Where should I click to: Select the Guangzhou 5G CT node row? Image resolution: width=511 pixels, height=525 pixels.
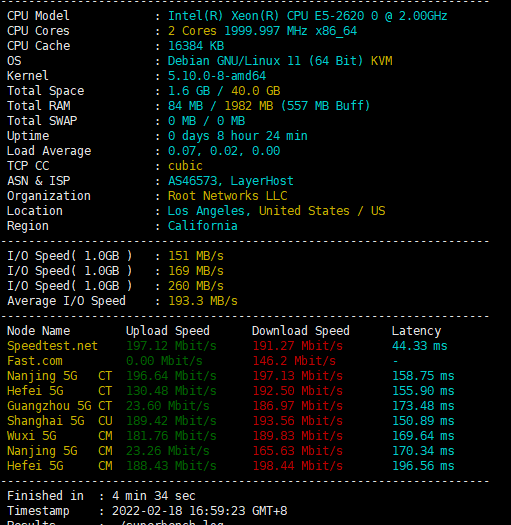pos(231,406)
